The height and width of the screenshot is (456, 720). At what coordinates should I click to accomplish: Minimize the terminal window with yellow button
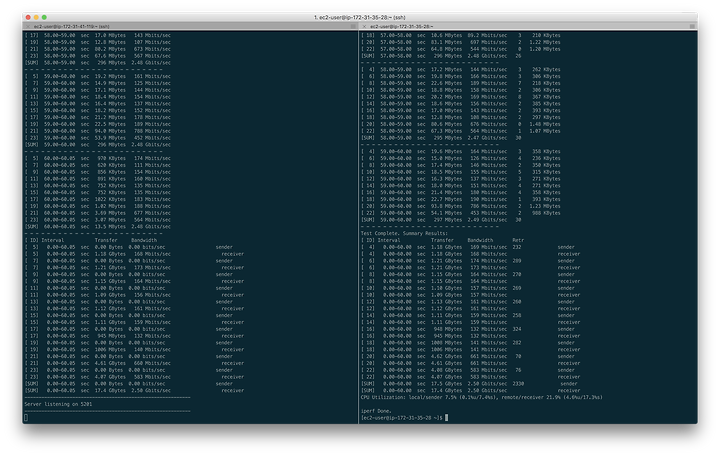[36, 17]
